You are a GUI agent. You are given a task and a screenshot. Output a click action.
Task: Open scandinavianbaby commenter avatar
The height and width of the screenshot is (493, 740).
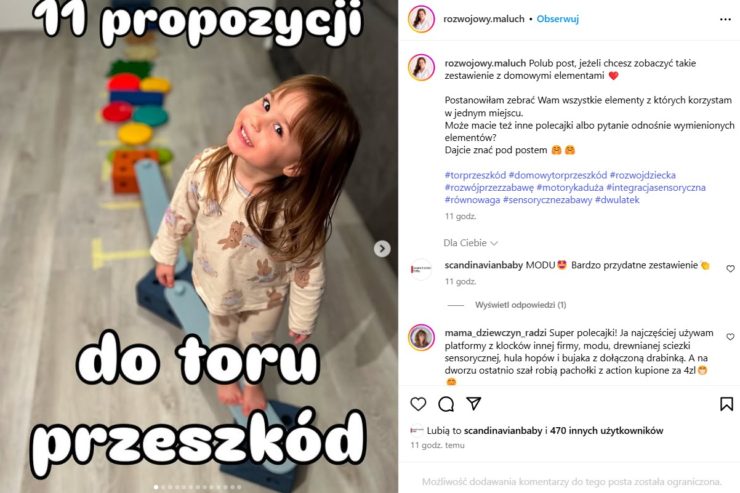click(421, 269)
